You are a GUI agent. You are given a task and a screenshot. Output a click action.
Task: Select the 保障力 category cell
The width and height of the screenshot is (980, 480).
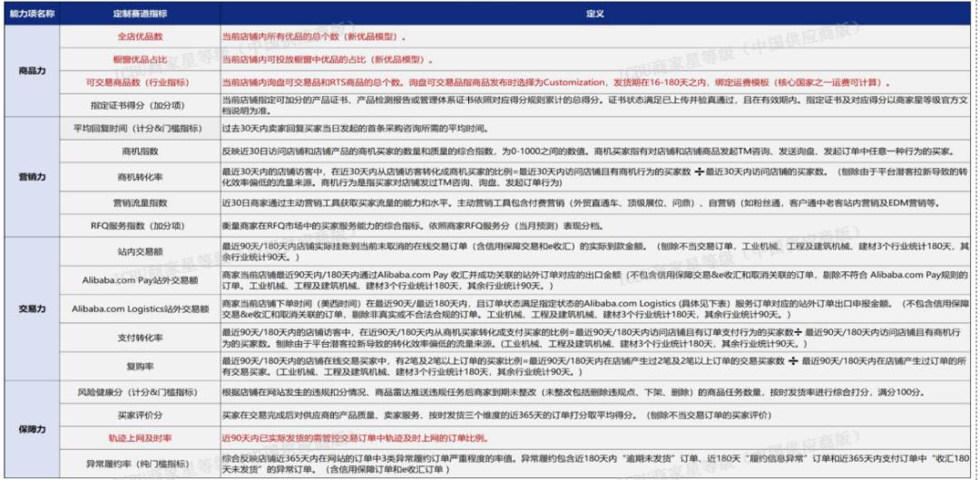point(32,429)
